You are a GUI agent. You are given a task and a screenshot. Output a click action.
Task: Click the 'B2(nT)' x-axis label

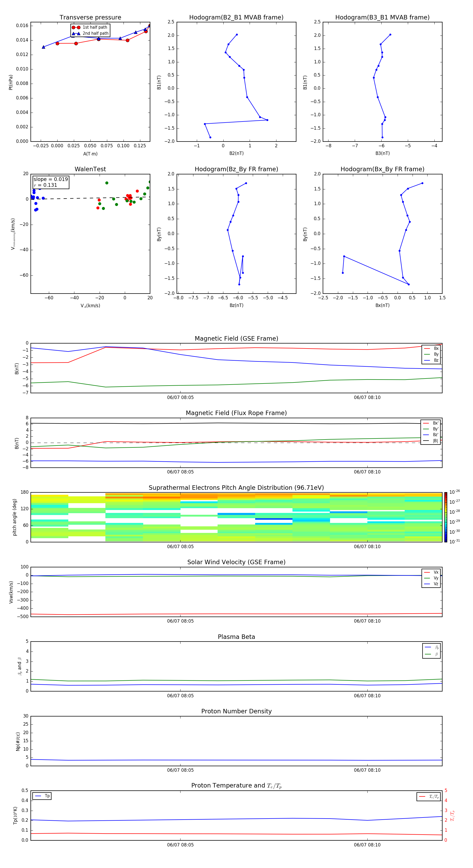pos(236,153)
